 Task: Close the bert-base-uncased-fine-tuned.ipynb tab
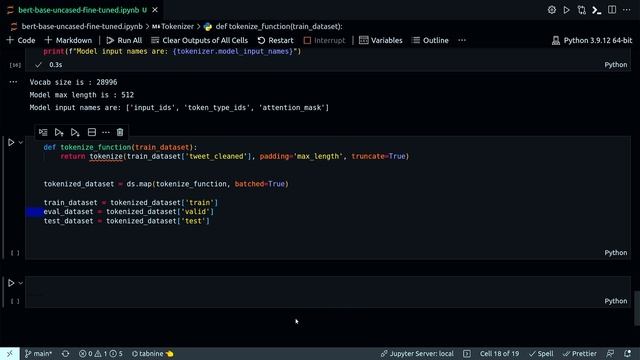(x=155, y=10)
